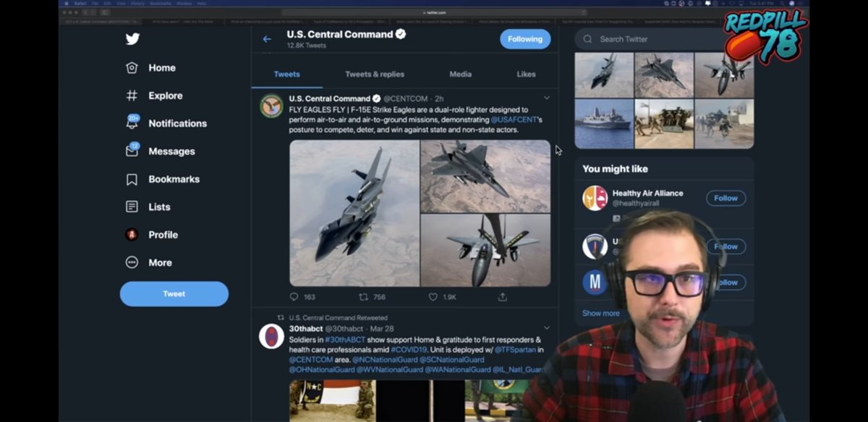
Task: Click the @OHNationalGuard mention
Action: click(x=321, y=369)
